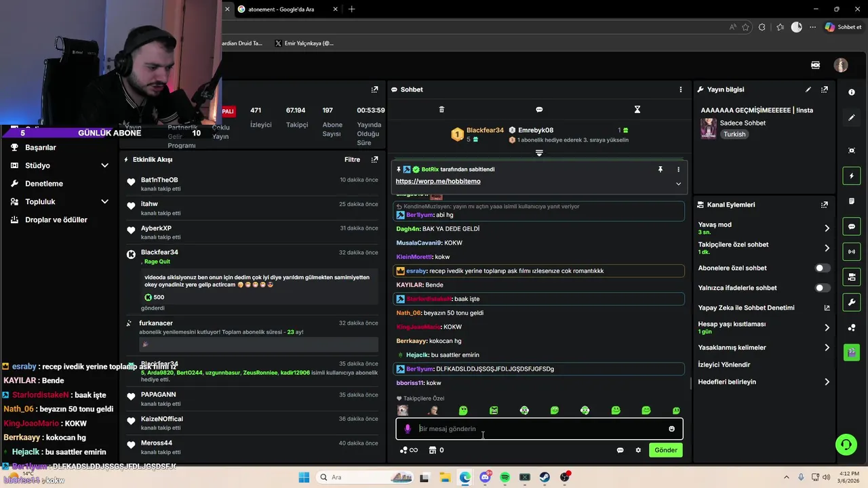Open the pinned message three-dot options

click(x=678, y=169)
